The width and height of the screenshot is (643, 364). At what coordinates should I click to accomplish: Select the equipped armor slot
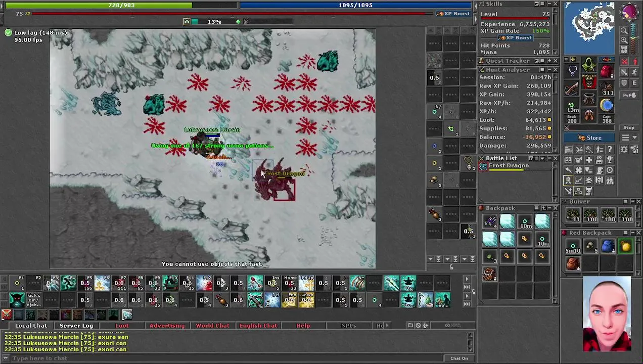[589, 81]
